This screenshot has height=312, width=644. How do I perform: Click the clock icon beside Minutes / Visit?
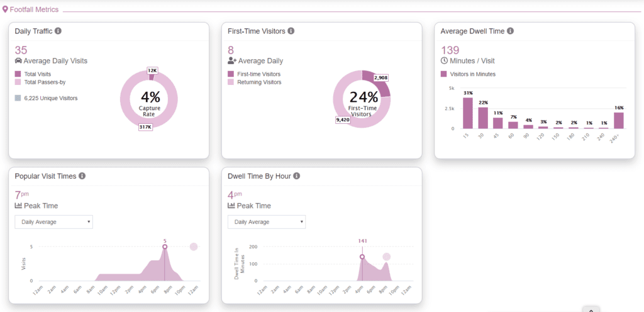point(445,61)
